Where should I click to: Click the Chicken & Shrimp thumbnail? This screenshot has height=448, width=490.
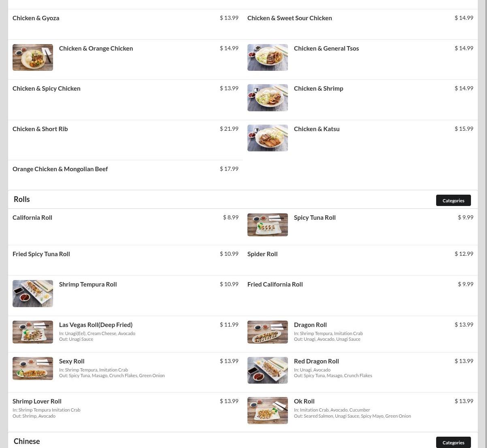coord(268,98)
